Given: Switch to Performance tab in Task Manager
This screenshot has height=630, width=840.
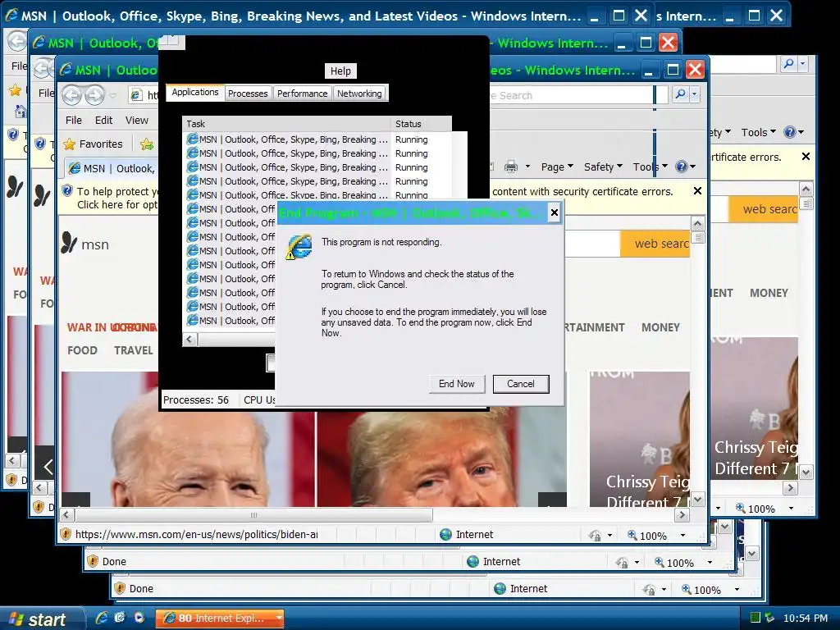Looking at the screenshot, I should point(302,94).
